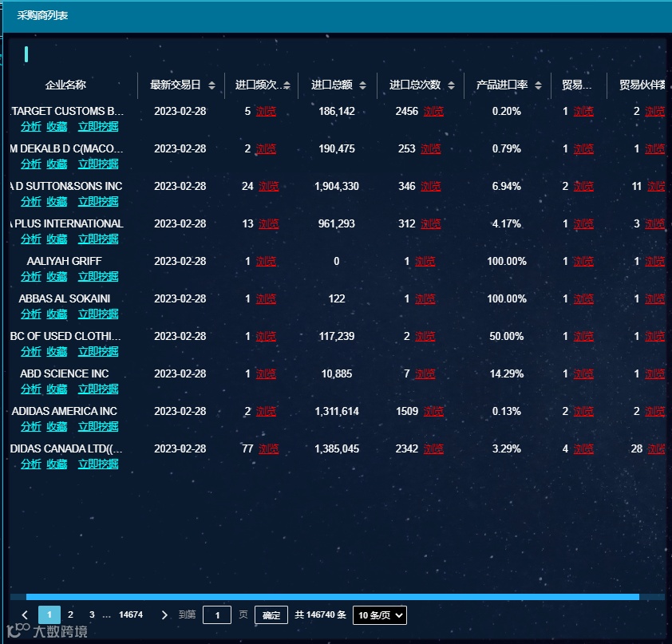The image size is (672, 644).
Task: Click 立即挖掘 for USED CLOTHI row
Action: pos(98,351)
